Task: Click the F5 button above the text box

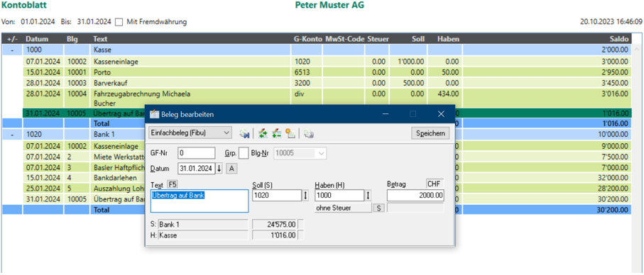Action: coord(173,184)
